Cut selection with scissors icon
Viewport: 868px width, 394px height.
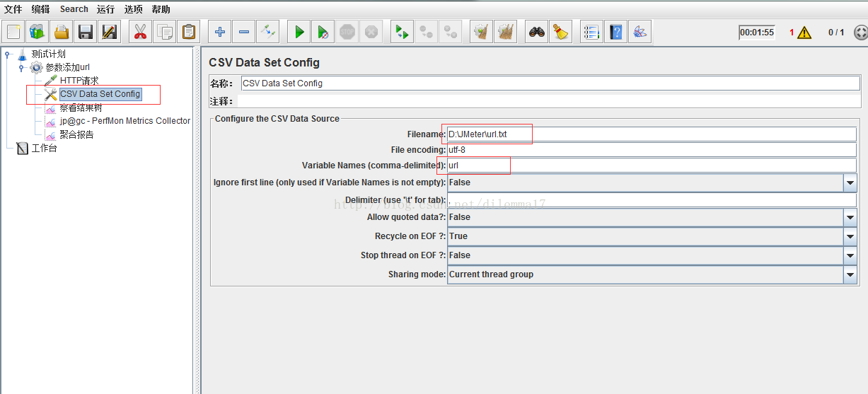tap(140, 32)
